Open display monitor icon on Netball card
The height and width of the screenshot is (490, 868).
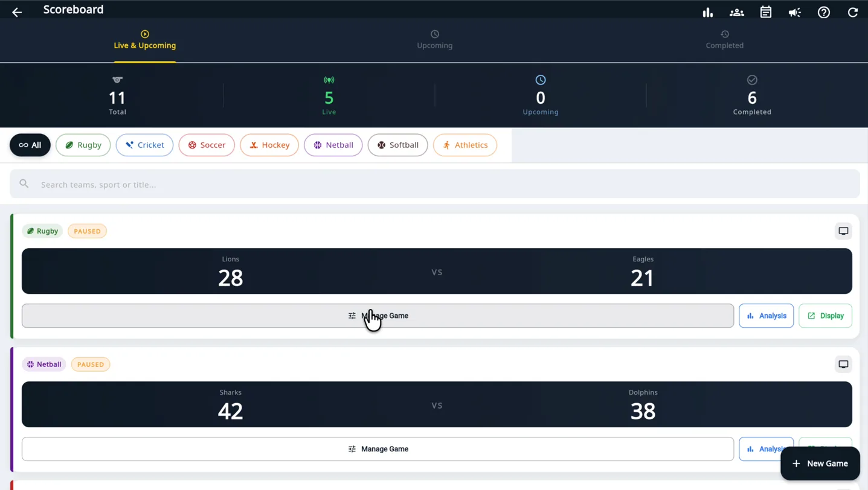843,364
